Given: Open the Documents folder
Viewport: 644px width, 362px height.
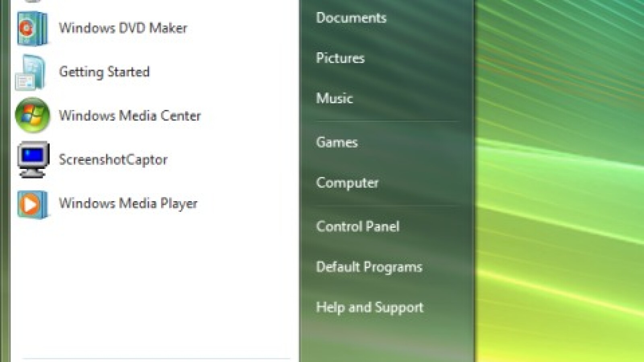Looking at the screenshot, I should point(352,18).
